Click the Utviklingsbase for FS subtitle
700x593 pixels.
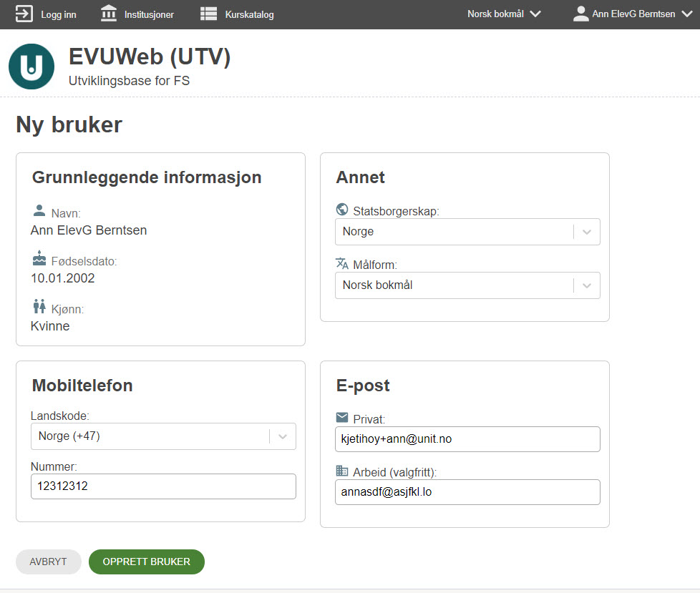[129, 81]
